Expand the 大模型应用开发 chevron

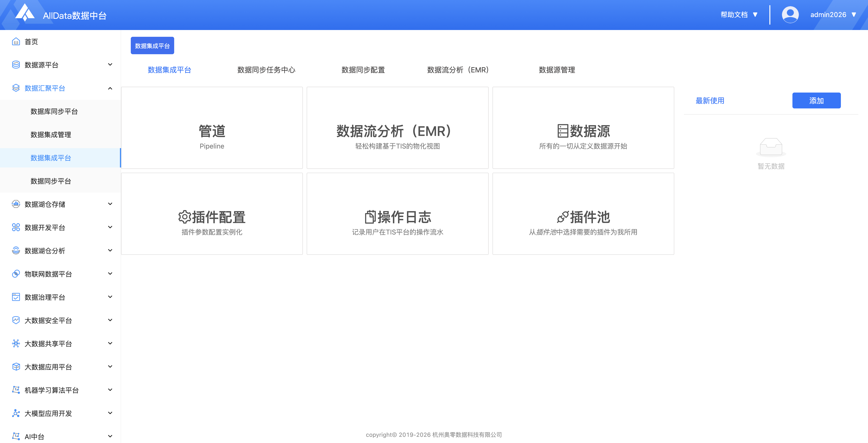tap(110, 413)
